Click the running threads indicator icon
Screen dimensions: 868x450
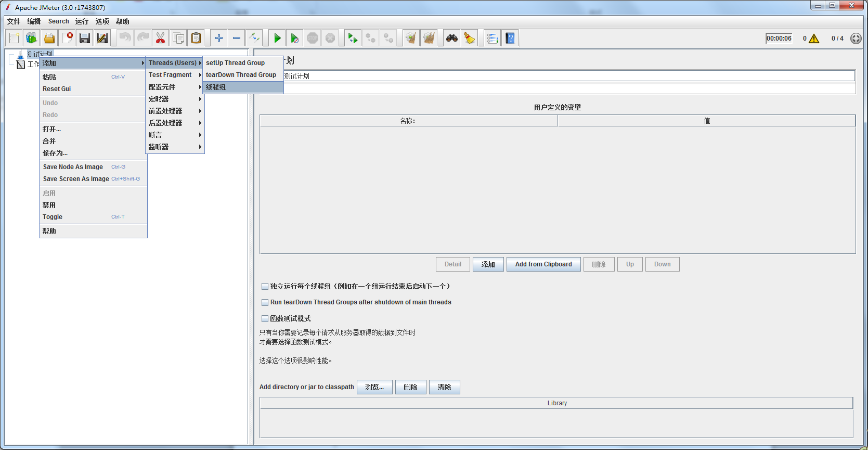[856, 38]
